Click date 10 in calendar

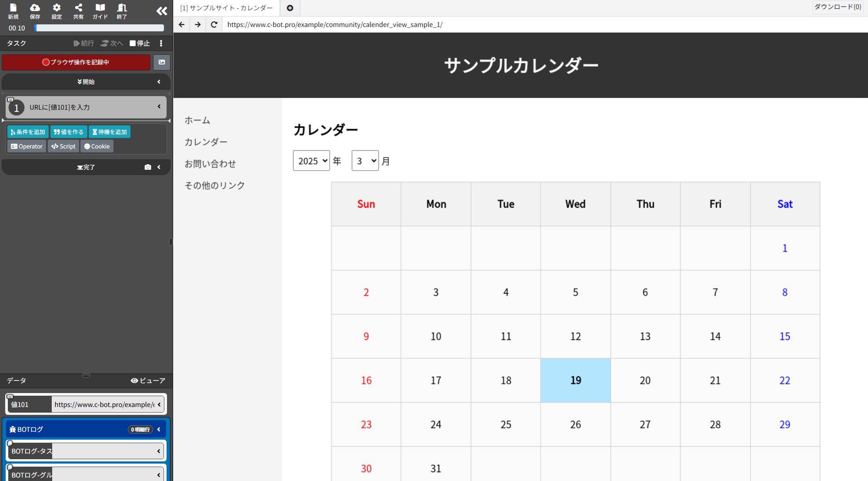click(436, 336)
